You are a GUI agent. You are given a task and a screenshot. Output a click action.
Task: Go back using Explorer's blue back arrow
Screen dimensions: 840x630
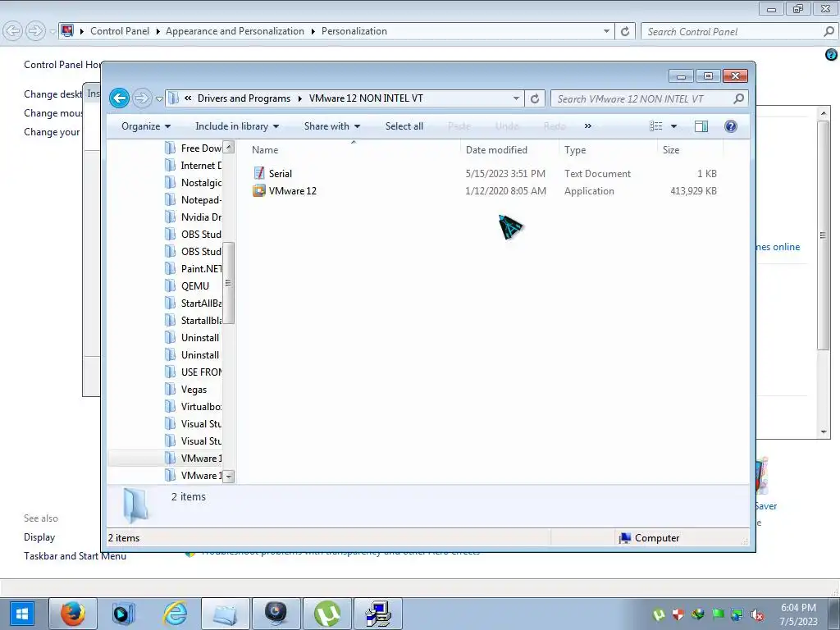120,98
